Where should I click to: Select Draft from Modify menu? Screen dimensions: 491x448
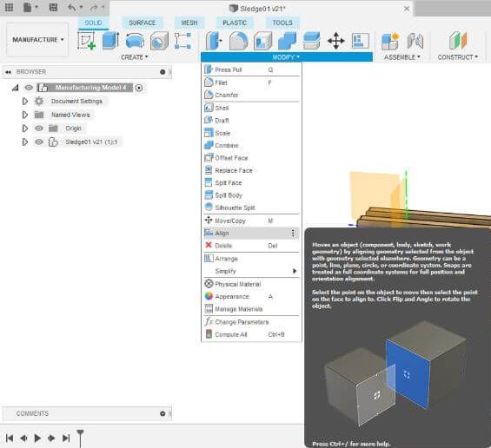(251, 121)
